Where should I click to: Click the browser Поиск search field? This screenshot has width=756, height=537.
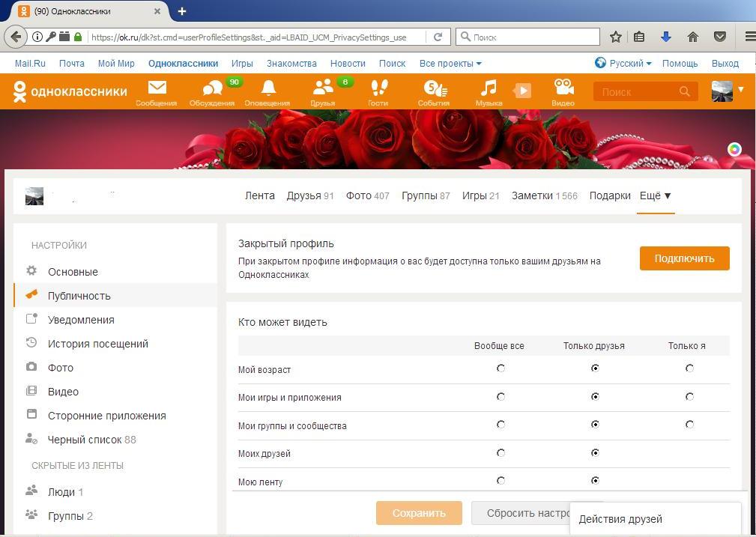click(x=527, y=37)
